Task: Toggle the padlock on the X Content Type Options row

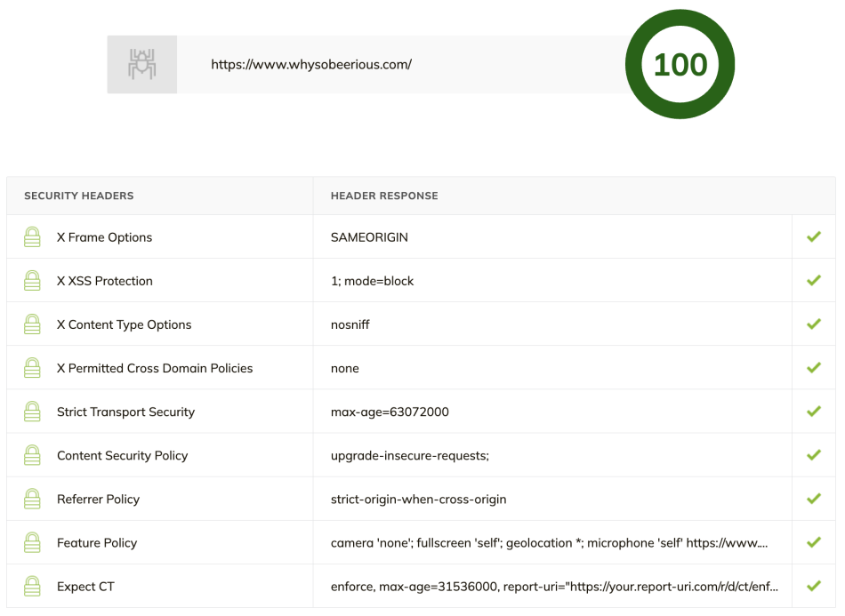Action: coord(32,324)
